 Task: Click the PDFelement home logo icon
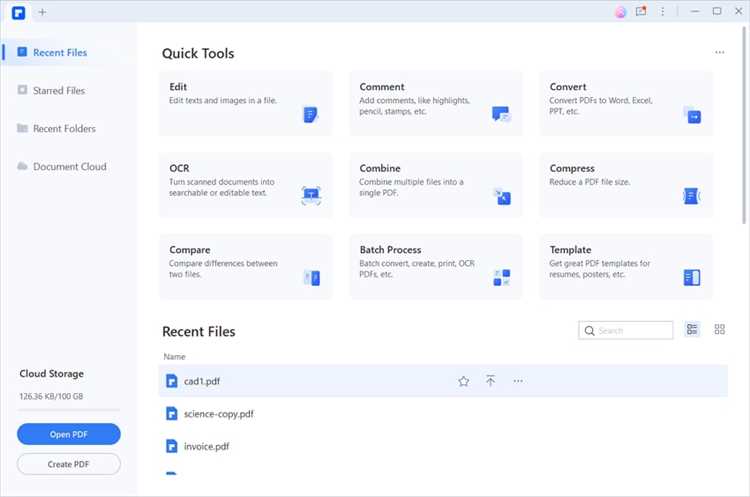18,12
